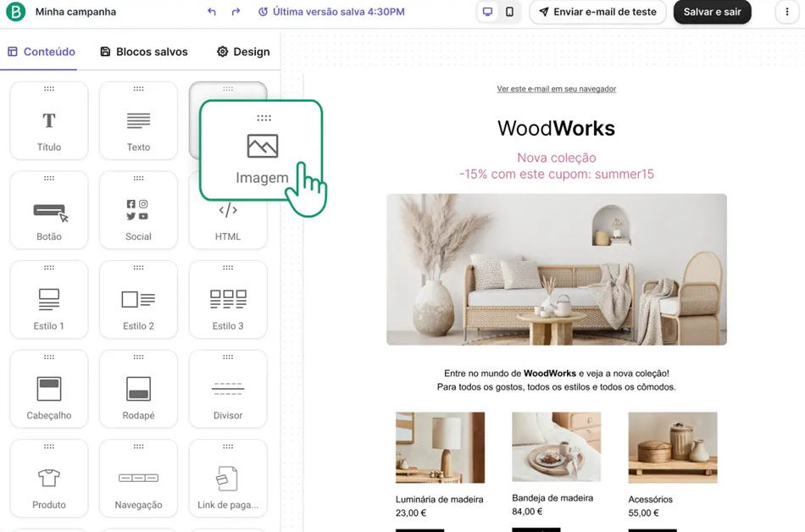This screenshot has height=532, width=805.
Task: Select the Estilo 3 layout block
Action: coord(228,300)
